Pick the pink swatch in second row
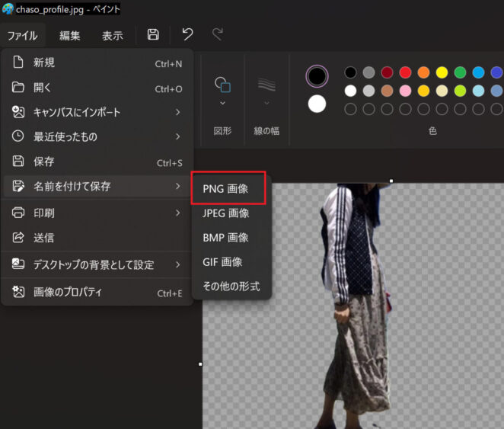Viewport: 504px width, 429px height. coord(405,91)
